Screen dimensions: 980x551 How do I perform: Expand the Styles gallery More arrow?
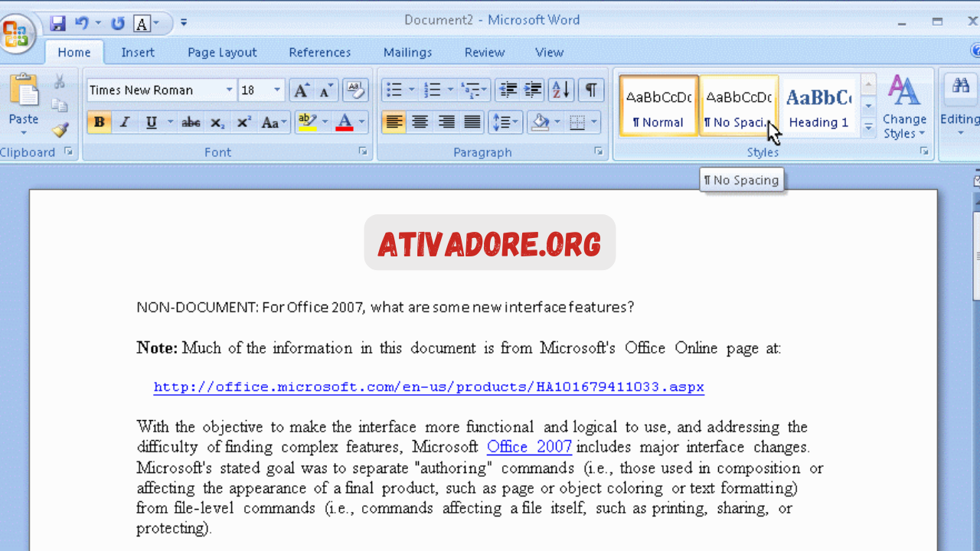(868, 128)
